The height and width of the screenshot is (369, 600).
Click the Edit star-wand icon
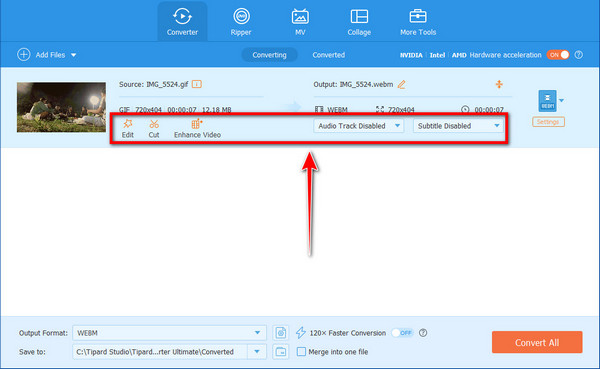click(x=127, y=124)
